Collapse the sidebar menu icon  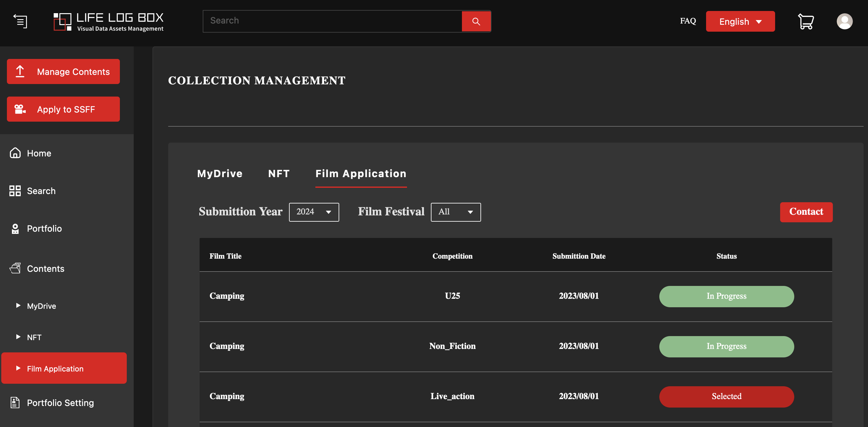point(20,21)
